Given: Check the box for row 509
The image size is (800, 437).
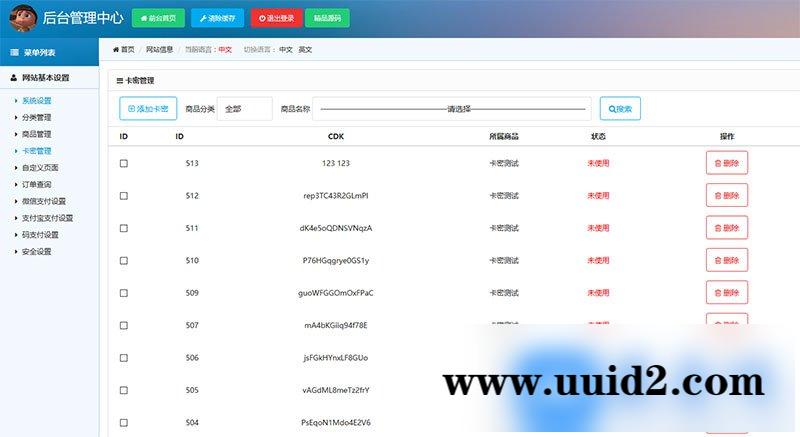Looking at the screenshot, I should click(124, 293).
